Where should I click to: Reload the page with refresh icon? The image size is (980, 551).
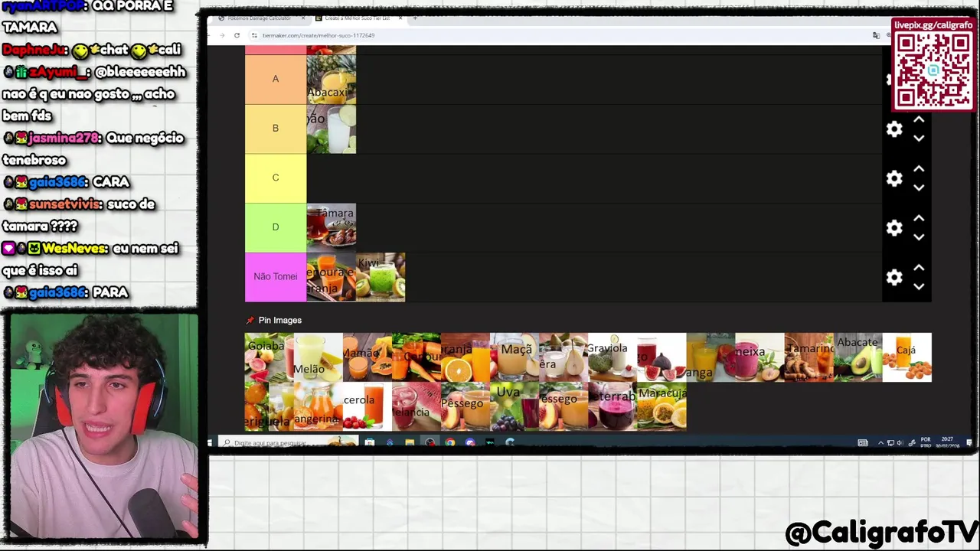(237, 35)
